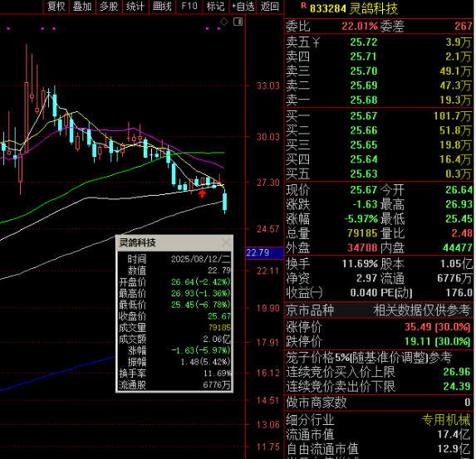The height and width of the screenshot is (459, 476).
Task: Click the 返回 button
Action: pyautogui.click(x=270, y=7)
